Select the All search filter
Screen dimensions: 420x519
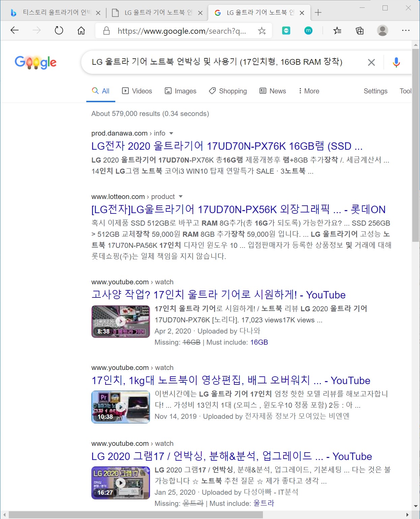click(x=101, y=91)
